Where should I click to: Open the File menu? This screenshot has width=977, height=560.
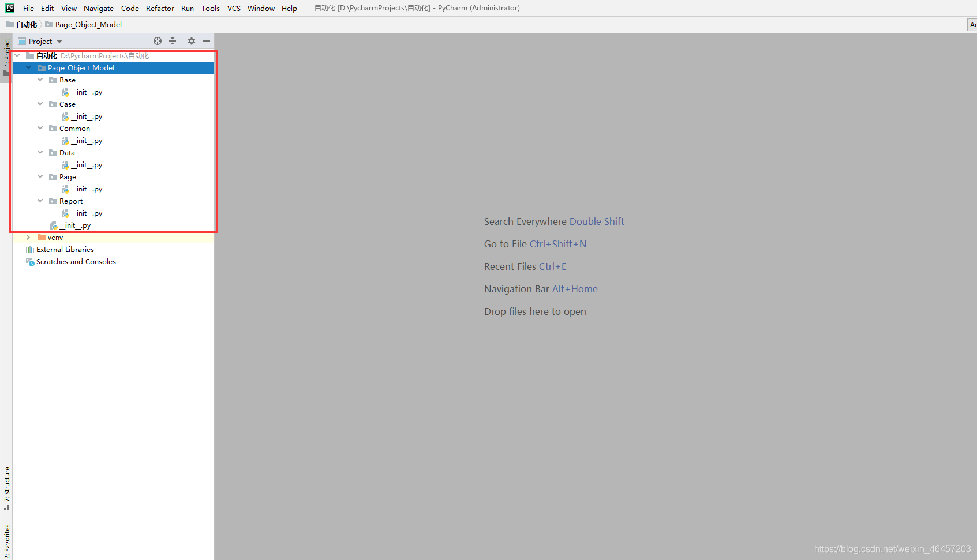(x=28, y=8)
